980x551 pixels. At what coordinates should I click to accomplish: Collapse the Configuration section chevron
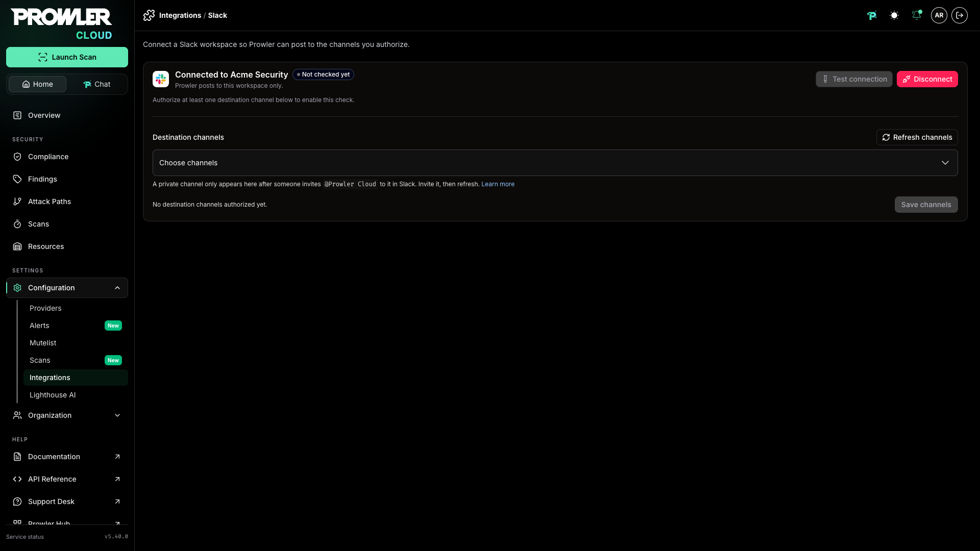pos(117,288)
